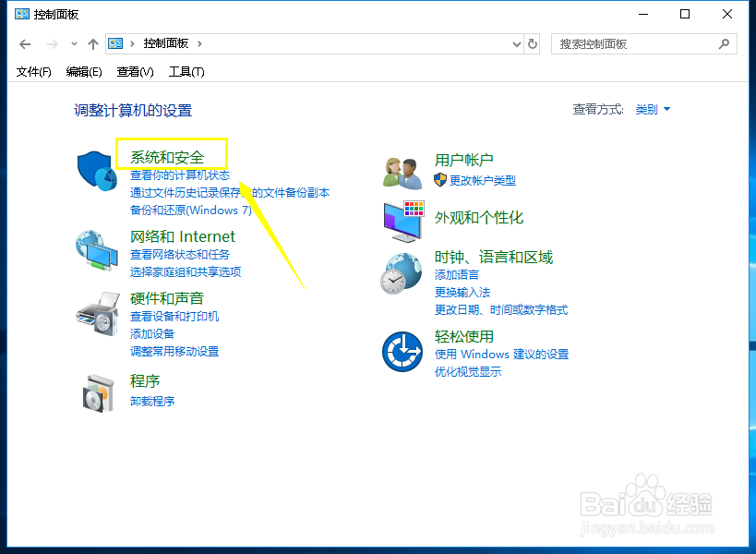Open the 时钟、语言和区域 category link
Viewport: 756px width, 554px height.
pos(493,257)
